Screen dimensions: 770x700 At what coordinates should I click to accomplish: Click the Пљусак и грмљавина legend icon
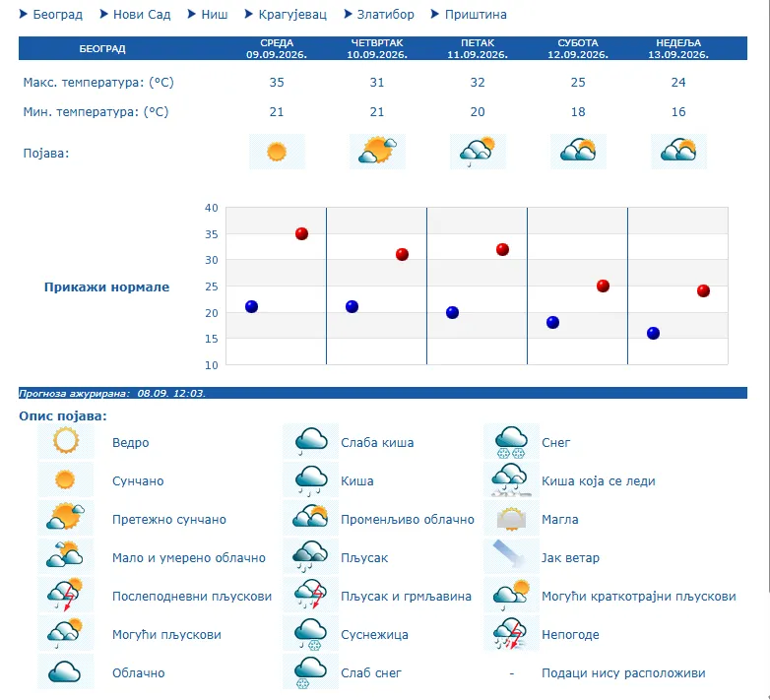click(311, 595)
